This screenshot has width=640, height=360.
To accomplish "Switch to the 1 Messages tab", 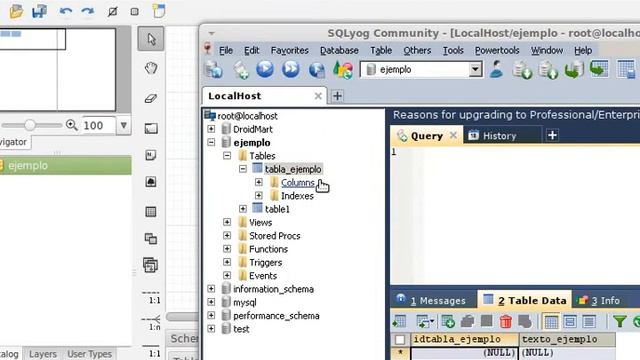I will click(x=433, y=300).
